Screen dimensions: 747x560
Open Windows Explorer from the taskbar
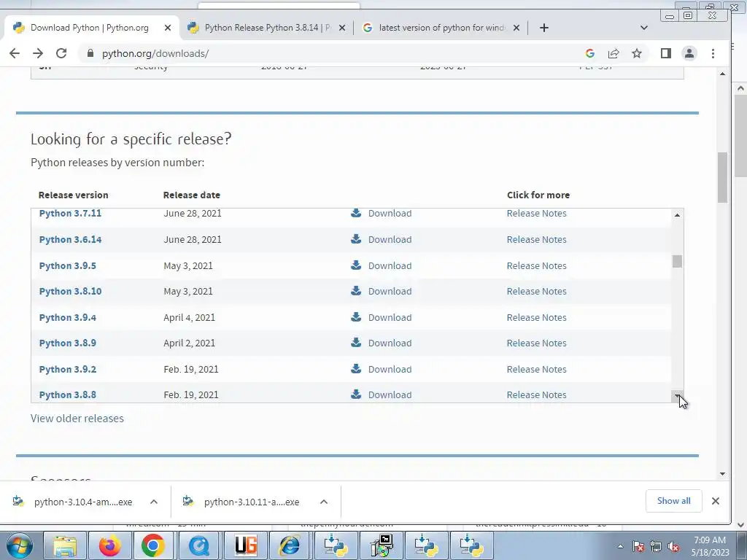click(x=65, y=545)
